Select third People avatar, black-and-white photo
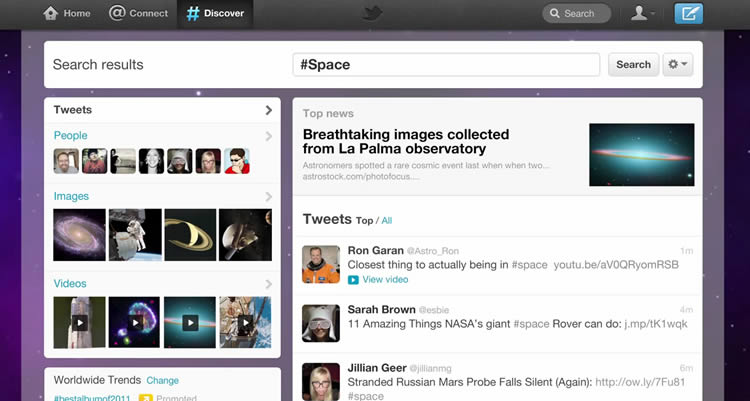This screenshot has width=750, height=401. point(123,161)
